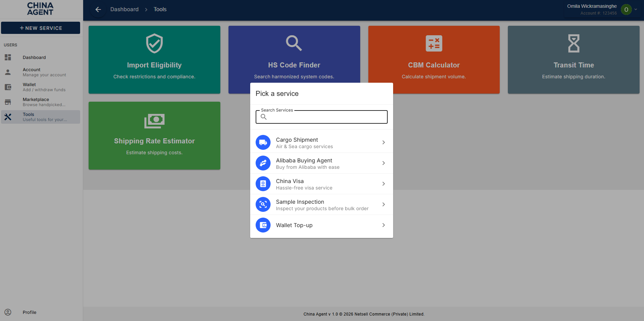The height and width of the screenshot is (321, 644).
Task: Open the user account dropdown arrow
Action: tap(636, 9)
